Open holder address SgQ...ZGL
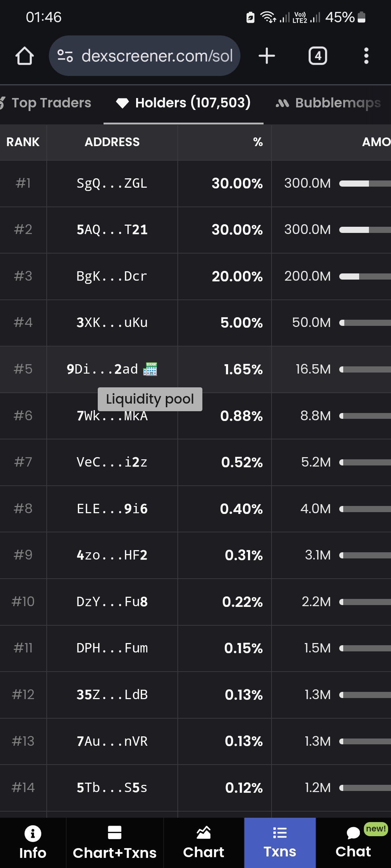Image resolution: width=391 pixels, height=868 pixels. [x=112, y=183]
